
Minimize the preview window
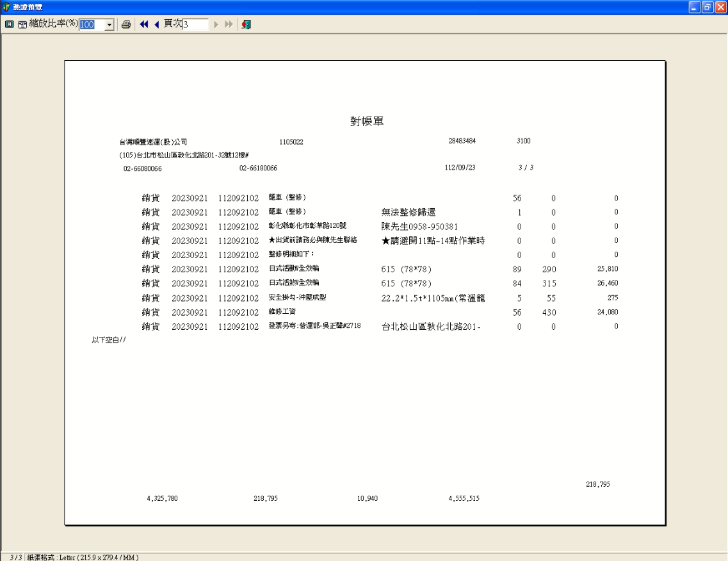695,6
